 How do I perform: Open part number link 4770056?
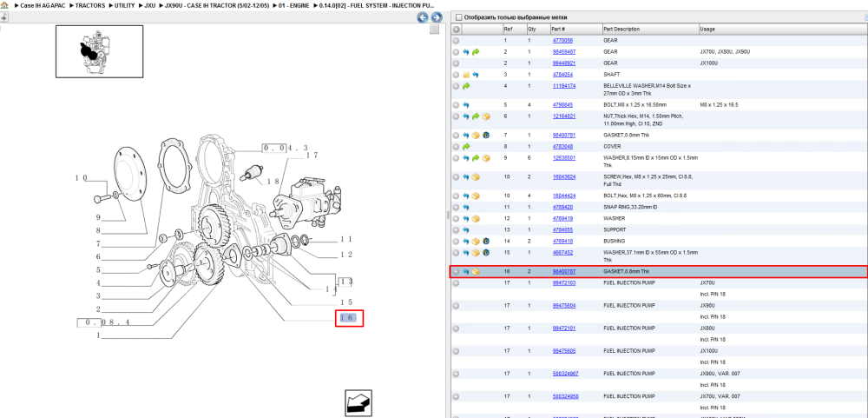click(x=562, y=41)
